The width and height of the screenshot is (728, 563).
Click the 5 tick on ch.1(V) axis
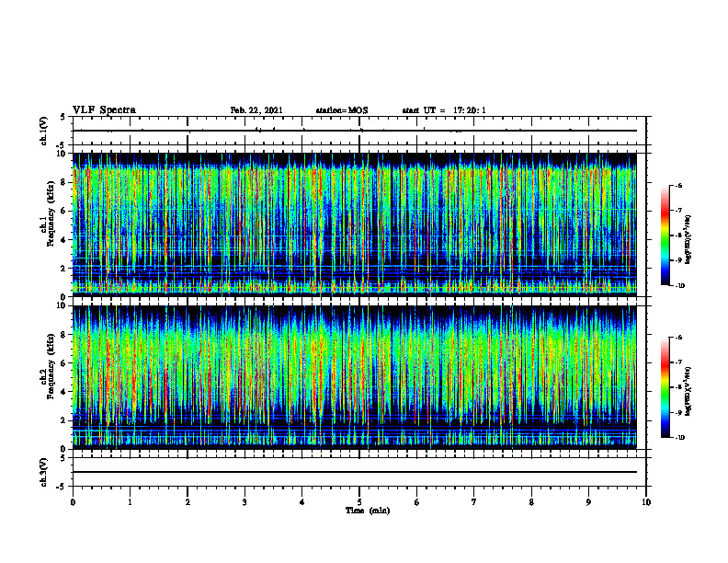click(x=63, y=118)
